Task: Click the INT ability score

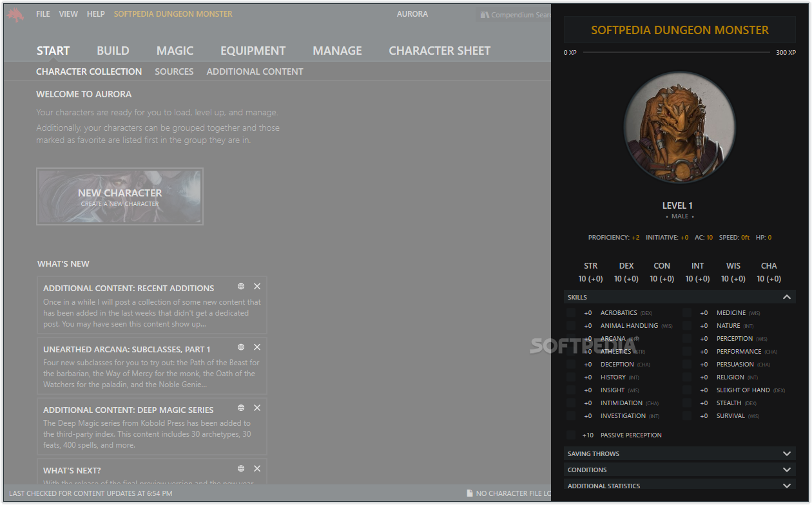Action: click(697, 272)
